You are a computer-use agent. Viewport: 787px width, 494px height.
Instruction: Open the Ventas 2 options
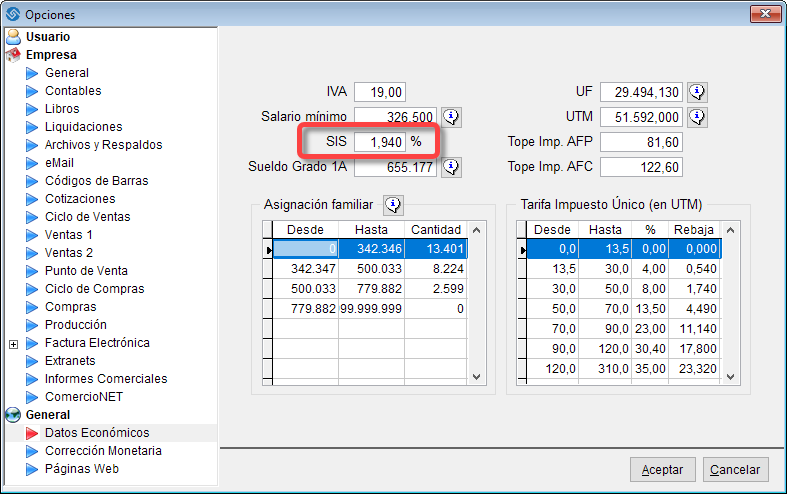[69, 253]
